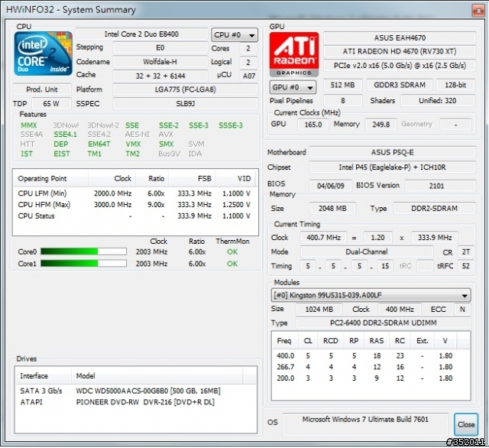Click the BIOS version 2101 field
The image size is (489, 448).
point(440,186)
